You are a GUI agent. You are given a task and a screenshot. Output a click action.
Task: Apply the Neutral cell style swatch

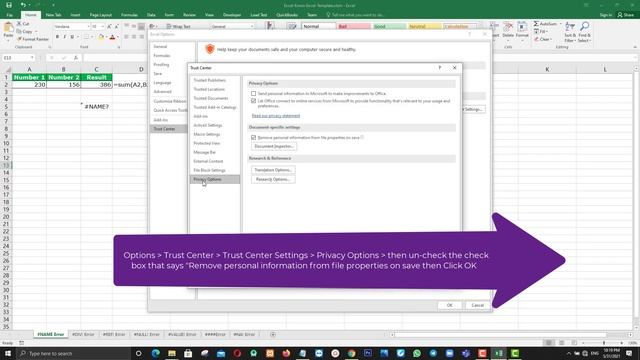pyautogui.click(x=424, y=27)
